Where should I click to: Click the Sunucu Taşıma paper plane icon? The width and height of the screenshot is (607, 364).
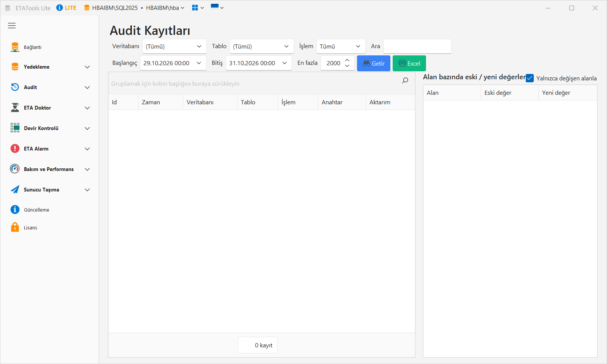point(15,190)
